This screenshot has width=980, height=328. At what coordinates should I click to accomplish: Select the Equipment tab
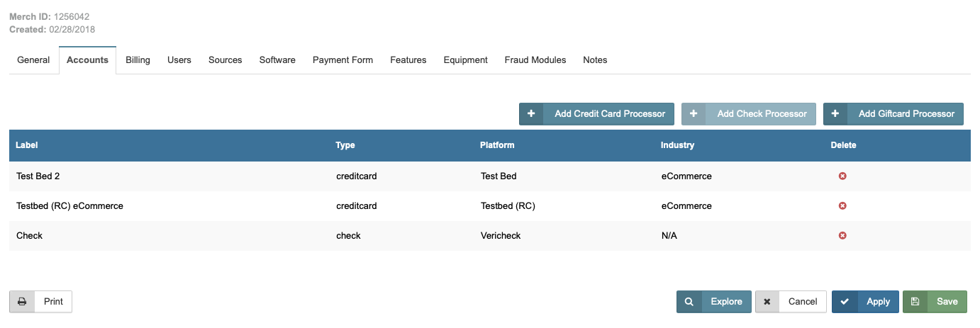[465, 60]
